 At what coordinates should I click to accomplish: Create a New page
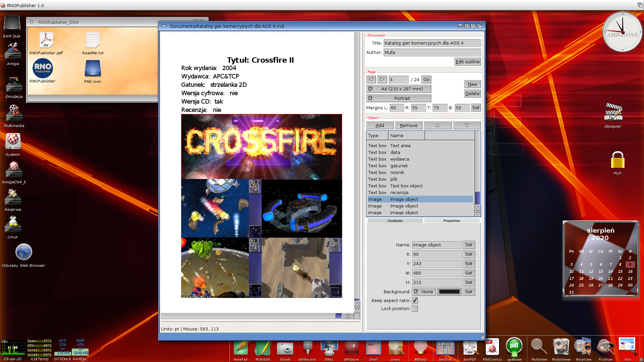coord(472,84)
